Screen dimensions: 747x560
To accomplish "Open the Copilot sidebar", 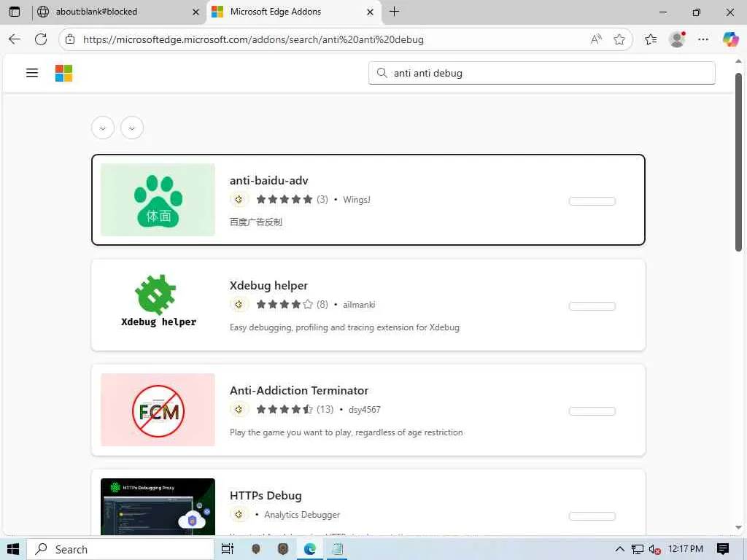I will click(729, 39).
